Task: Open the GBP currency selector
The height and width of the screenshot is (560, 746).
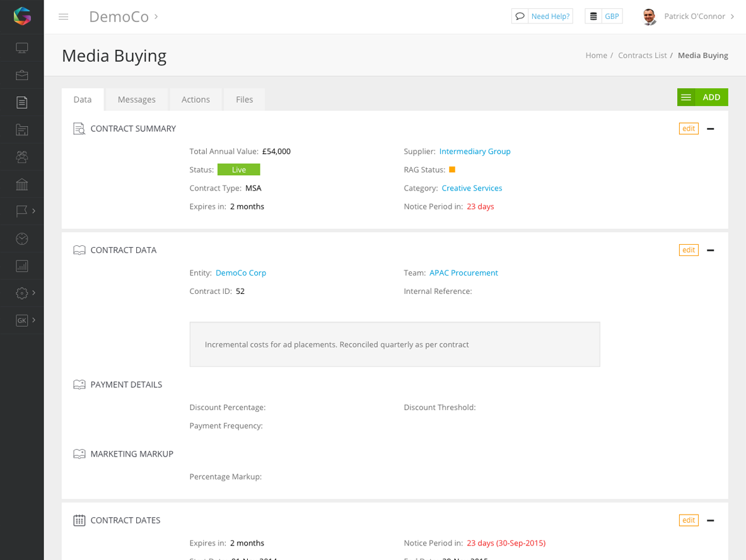Action: tap(603, 16)
